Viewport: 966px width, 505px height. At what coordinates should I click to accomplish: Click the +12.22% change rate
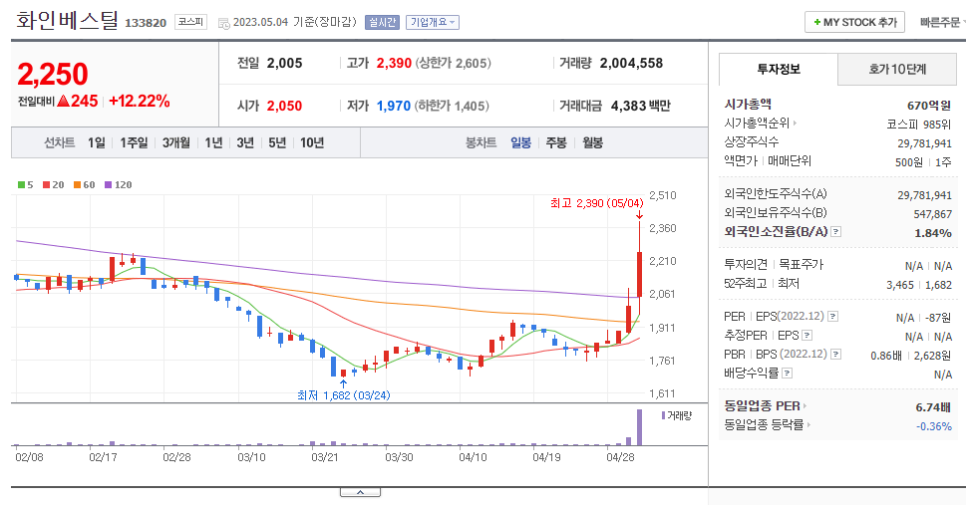(139, 101)
